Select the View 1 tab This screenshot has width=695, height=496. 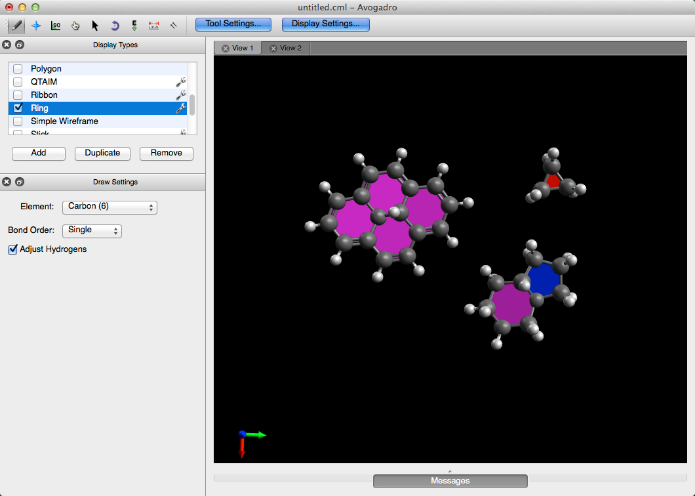(241, 48)
